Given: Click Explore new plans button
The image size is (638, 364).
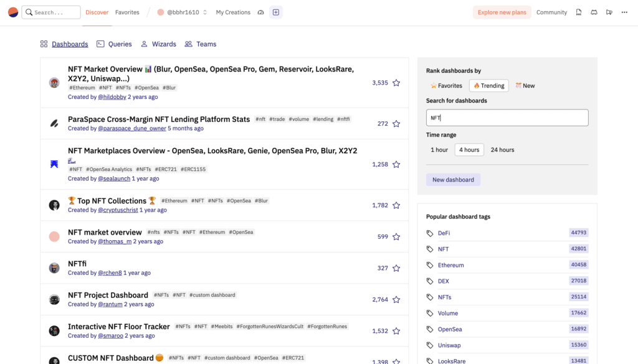Looking at the screenshot, I should pos(502,12).
